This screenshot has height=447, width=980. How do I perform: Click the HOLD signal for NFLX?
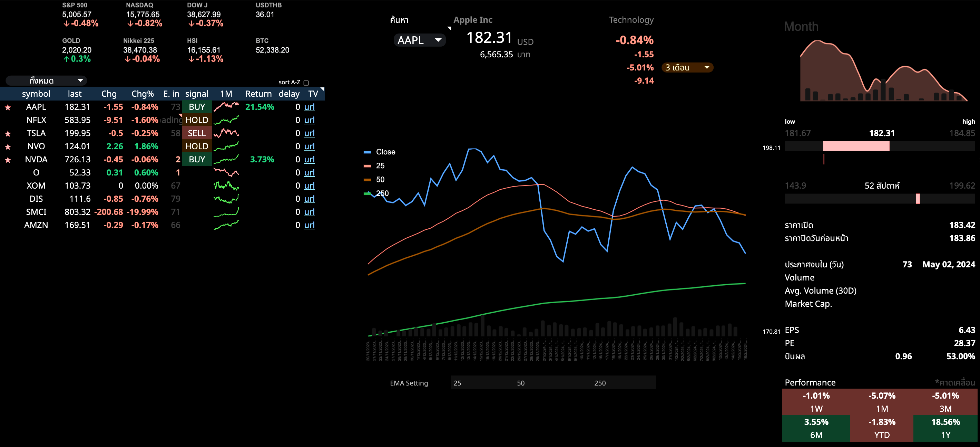[197, 120]
